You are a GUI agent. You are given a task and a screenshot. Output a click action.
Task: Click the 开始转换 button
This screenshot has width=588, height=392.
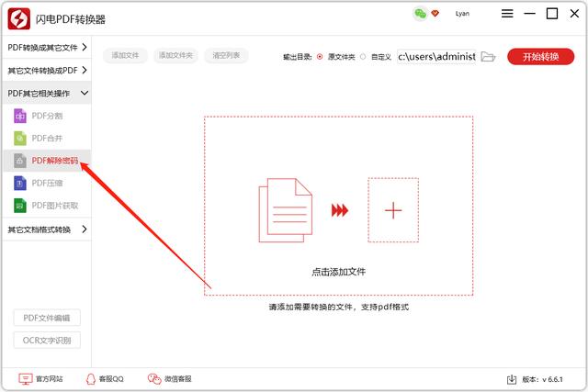coord(541,57)
